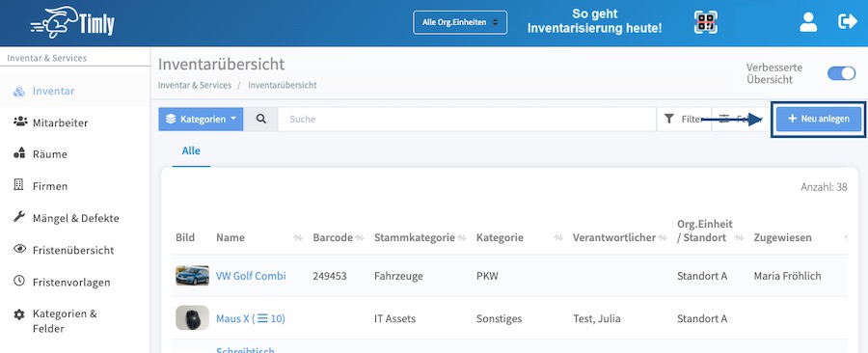868x353 pixels.
Task: Open the user profile icon
Action: point(808,22)
